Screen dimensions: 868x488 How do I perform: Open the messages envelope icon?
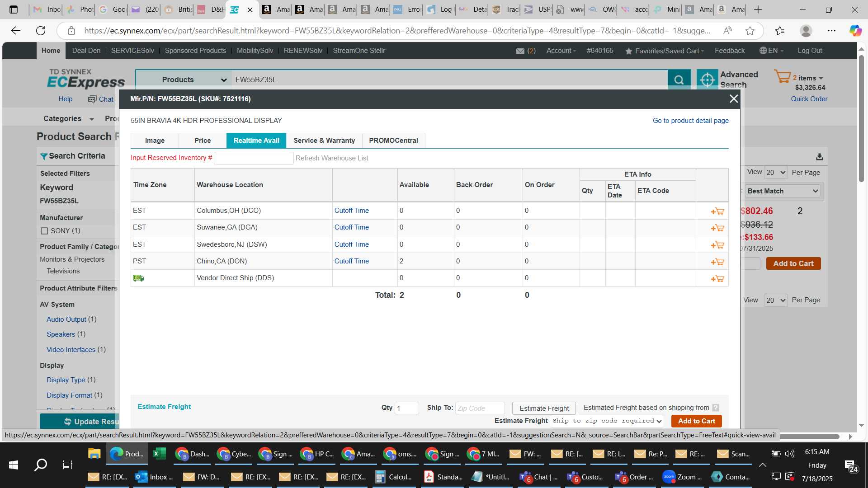coord(520,51)
